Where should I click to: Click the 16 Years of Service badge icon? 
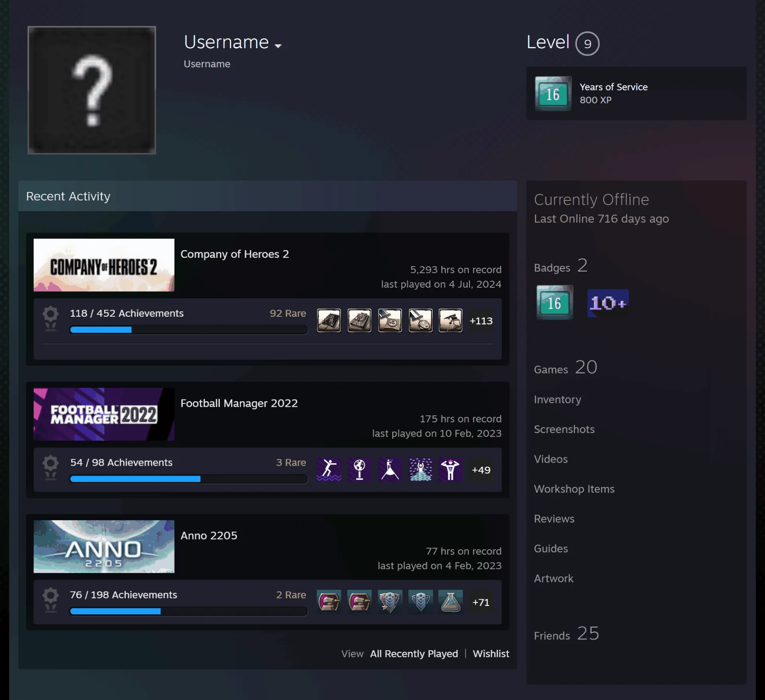553,94
